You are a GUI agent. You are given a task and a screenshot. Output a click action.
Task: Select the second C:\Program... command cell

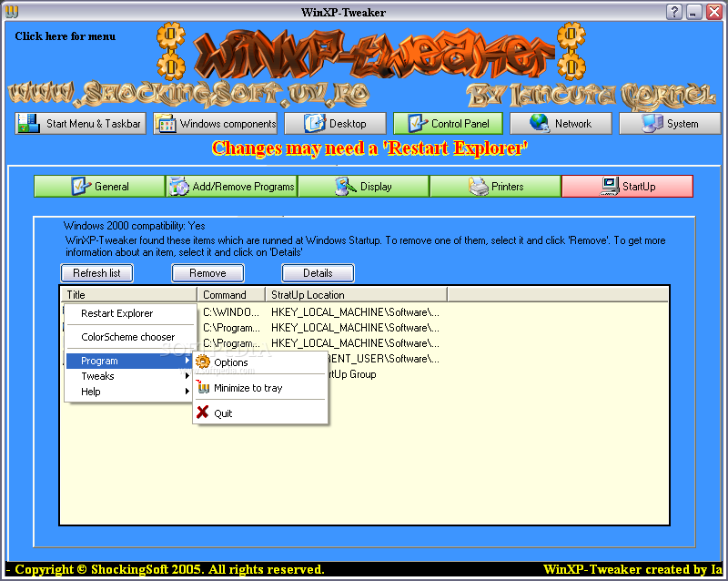point(231,343)
